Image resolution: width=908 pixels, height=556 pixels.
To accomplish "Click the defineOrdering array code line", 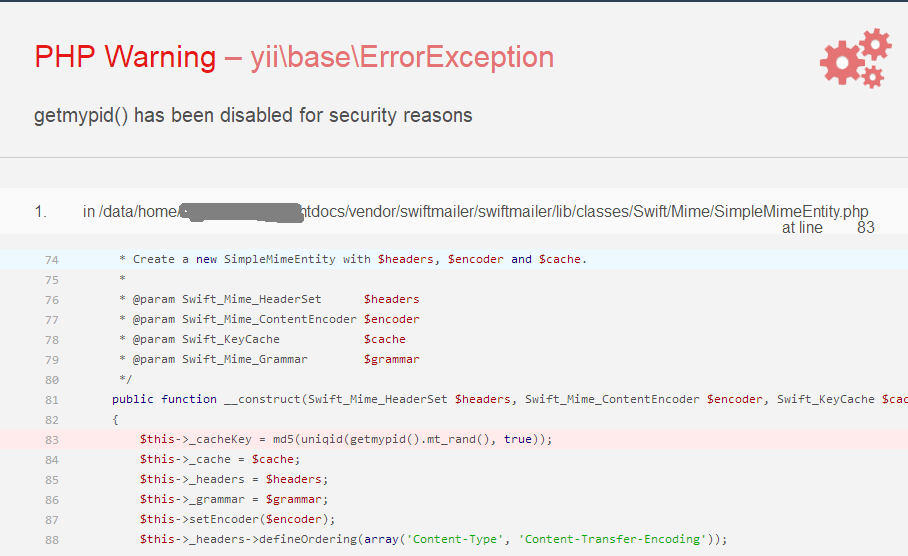I will pos(433,539).
